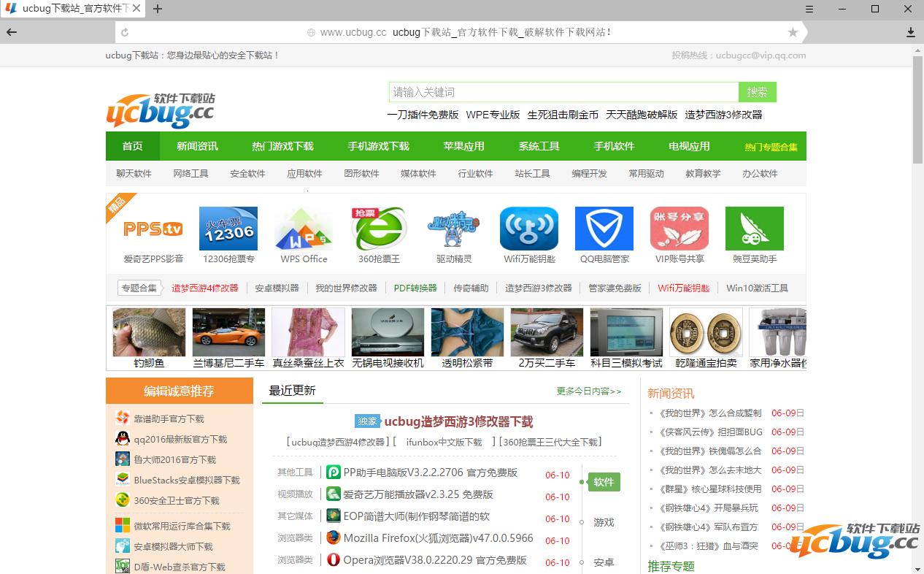Screen dimensions: 924x574
Task: Click the BlueStacks icon in recommendations
Action: [122, 481]
